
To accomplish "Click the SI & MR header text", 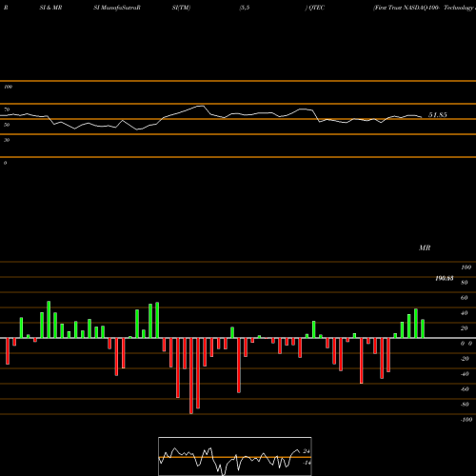I will [50, 8].
